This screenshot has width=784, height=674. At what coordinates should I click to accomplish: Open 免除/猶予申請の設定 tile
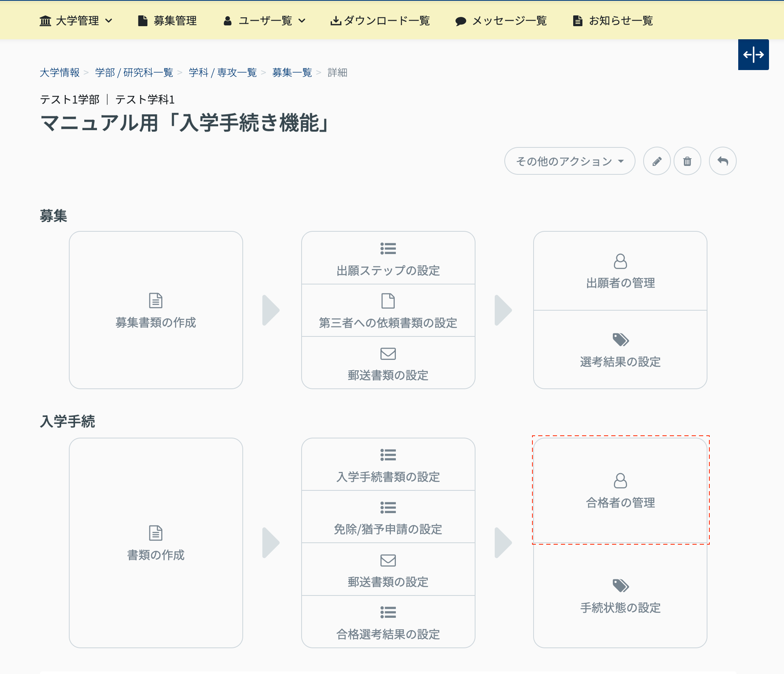(388, 517)
